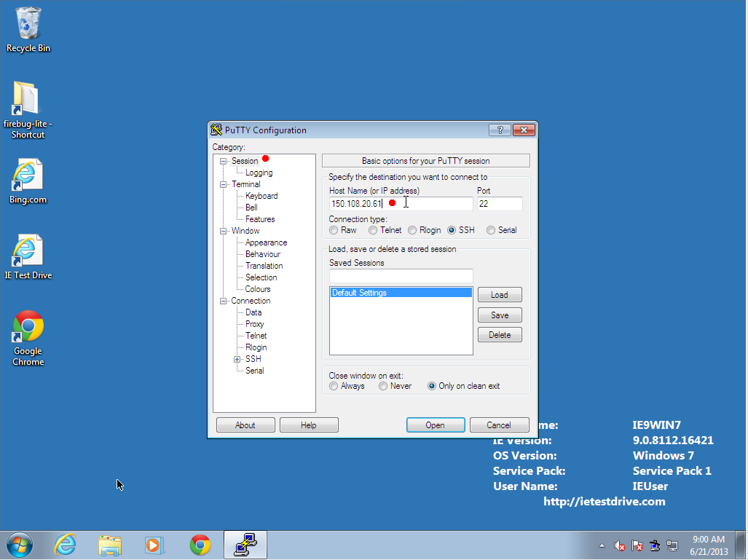Click the Port number field
748x560 pixels.
499,204
